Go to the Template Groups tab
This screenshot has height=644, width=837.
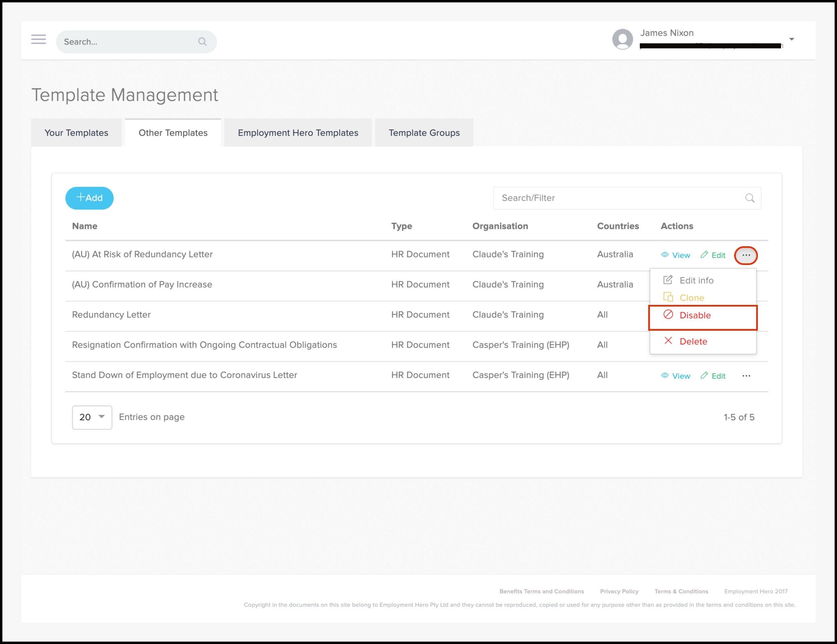point(424,132)
